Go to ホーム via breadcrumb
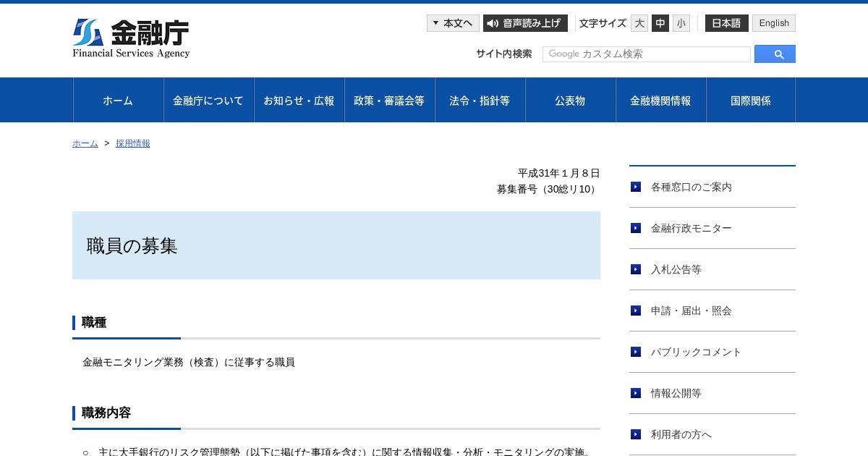868x456 pixels. 85,143
